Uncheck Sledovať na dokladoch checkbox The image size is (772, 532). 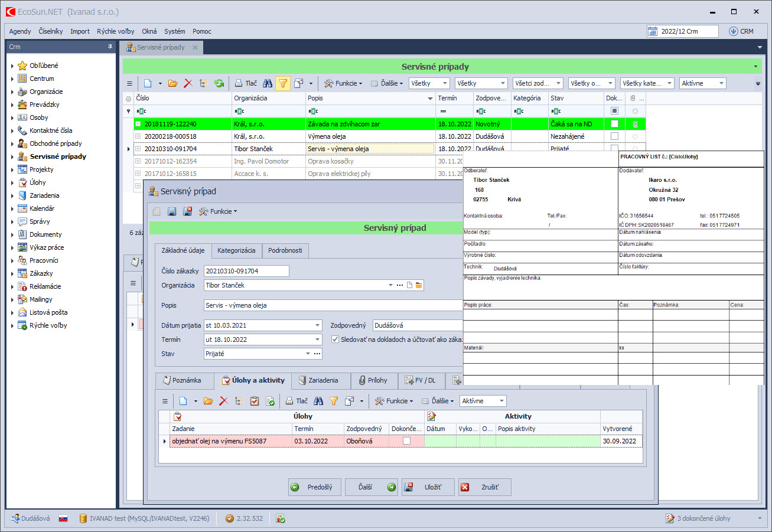(335, 340)
